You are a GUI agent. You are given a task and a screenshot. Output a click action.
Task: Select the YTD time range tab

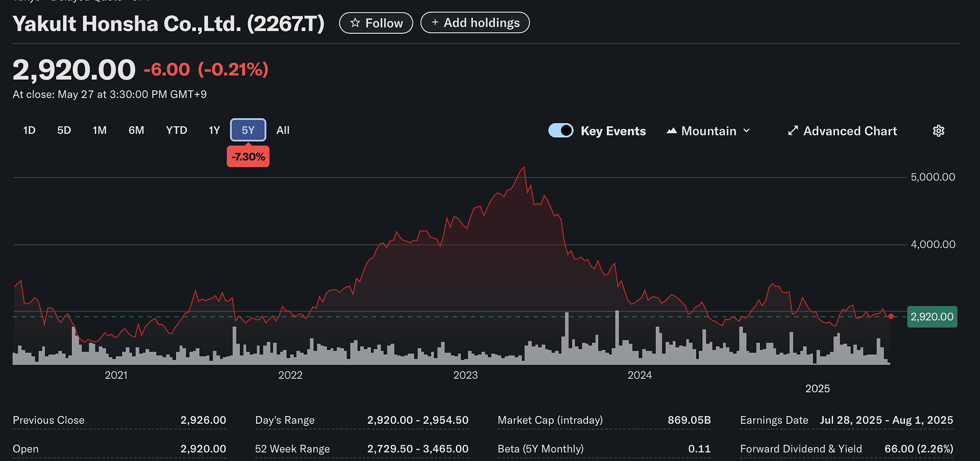pos(177,130)
